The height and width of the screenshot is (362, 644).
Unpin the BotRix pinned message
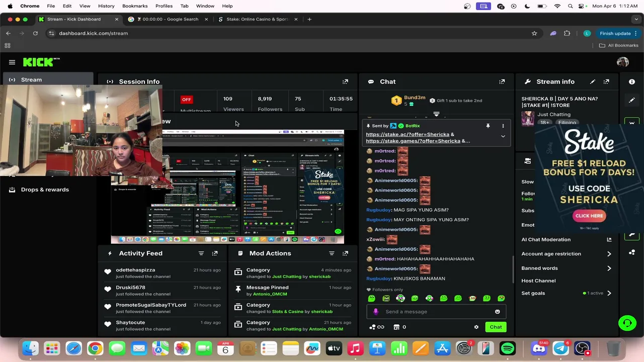click(488, 126)
